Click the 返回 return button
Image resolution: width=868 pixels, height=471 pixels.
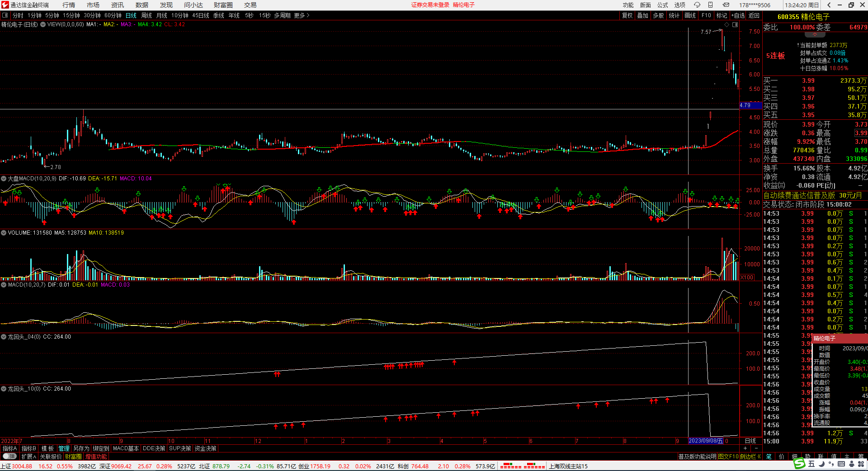pos(754,15)
